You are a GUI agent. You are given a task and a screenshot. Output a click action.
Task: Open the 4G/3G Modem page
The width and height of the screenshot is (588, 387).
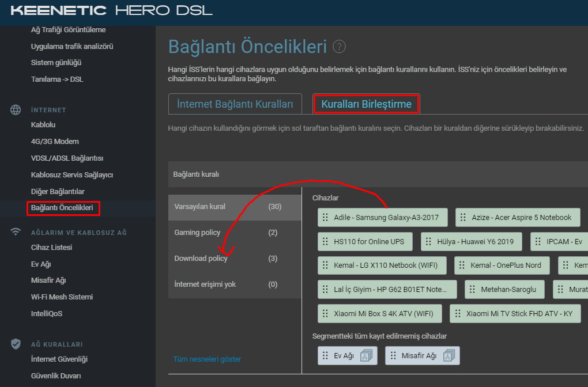[x=55, y=142]
